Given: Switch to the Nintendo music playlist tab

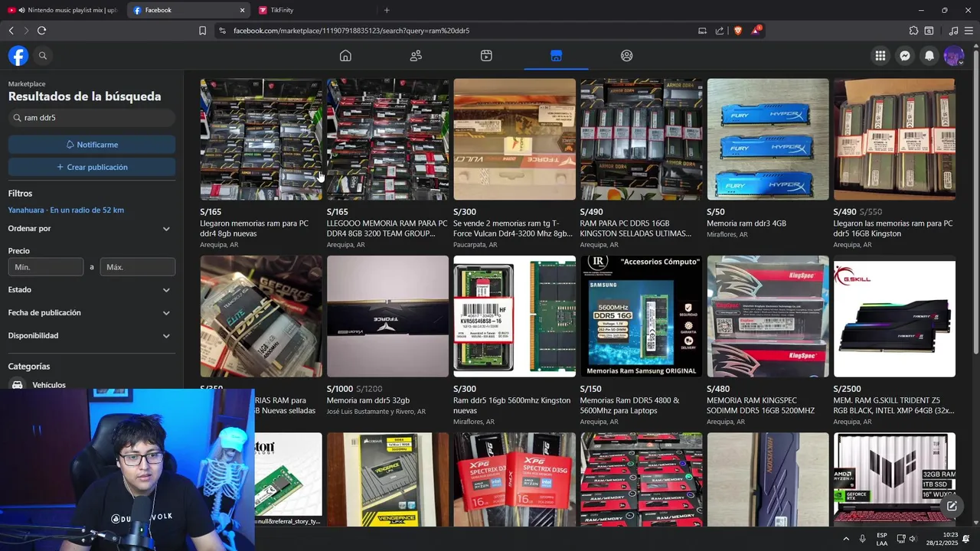Looking at the screenshot, I should (x=63, y=10).
